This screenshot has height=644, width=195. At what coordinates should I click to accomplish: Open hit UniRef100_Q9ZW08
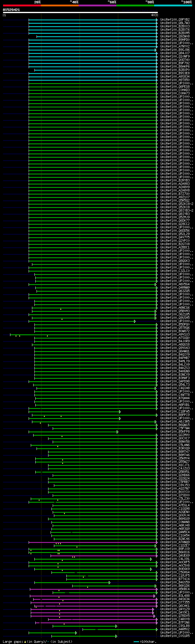175,36
